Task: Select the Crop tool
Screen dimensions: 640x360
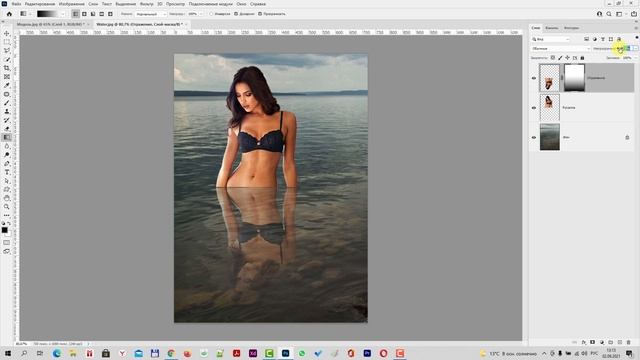Action: [x=7, y=68]
